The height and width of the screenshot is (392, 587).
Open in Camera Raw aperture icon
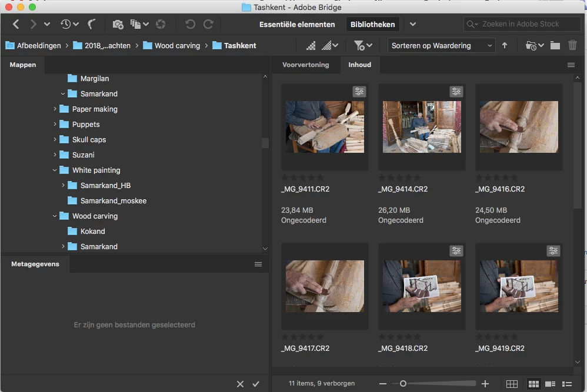(x=161, y=24)
